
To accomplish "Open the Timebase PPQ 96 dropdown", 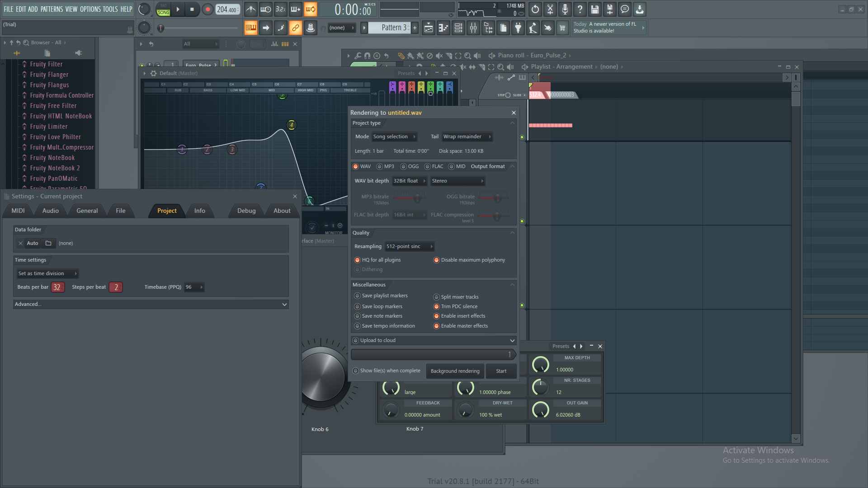I will (194, 287).
